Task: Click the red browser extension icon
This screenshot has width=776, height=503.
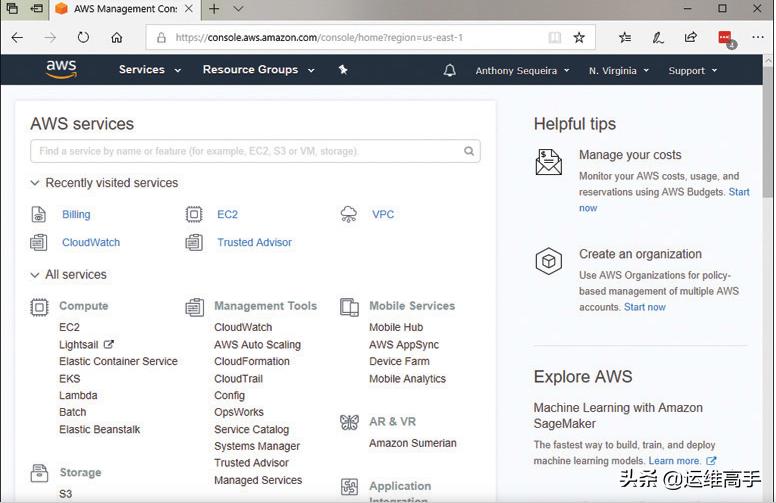Action: pos(727,39)
